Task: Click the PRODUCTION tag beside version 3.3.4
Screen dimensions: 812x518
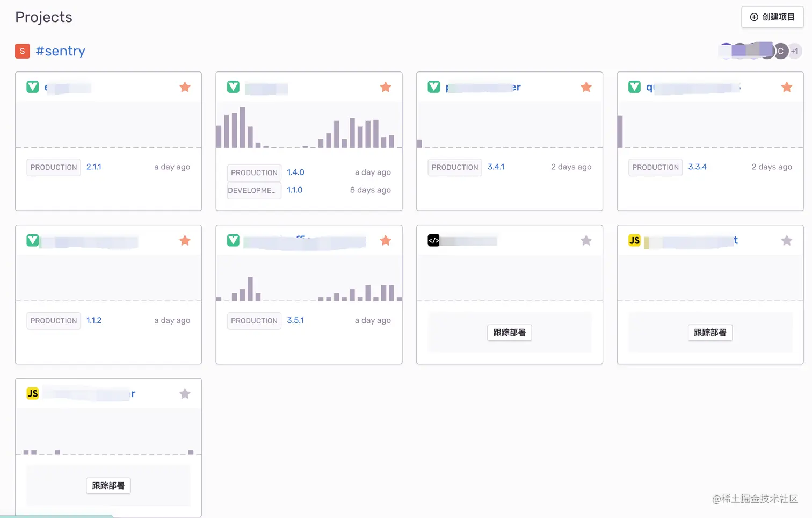Action: 655,167
